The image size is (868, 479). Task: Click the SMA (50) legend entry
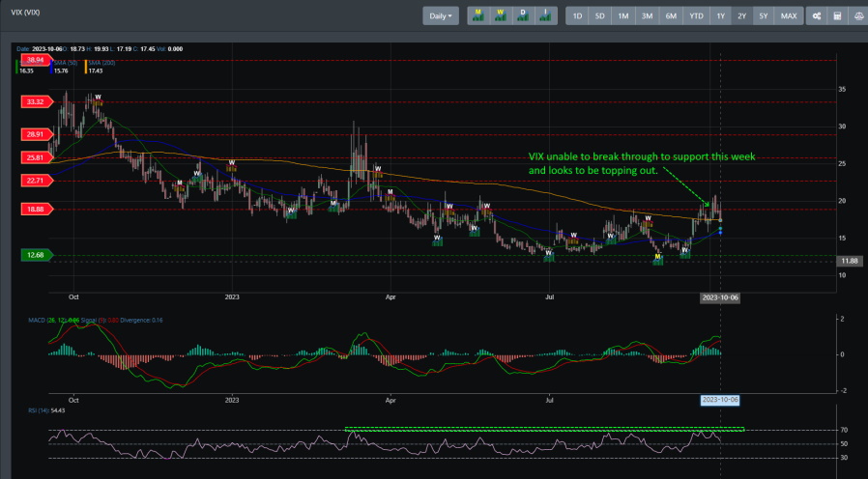[66, 67]
